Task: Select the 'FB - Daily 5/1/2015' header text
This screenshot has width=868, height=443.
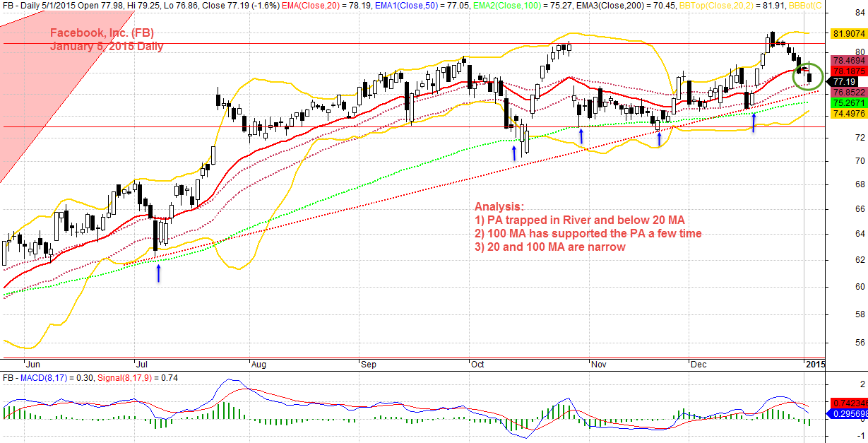Action: tap(40, 5)
